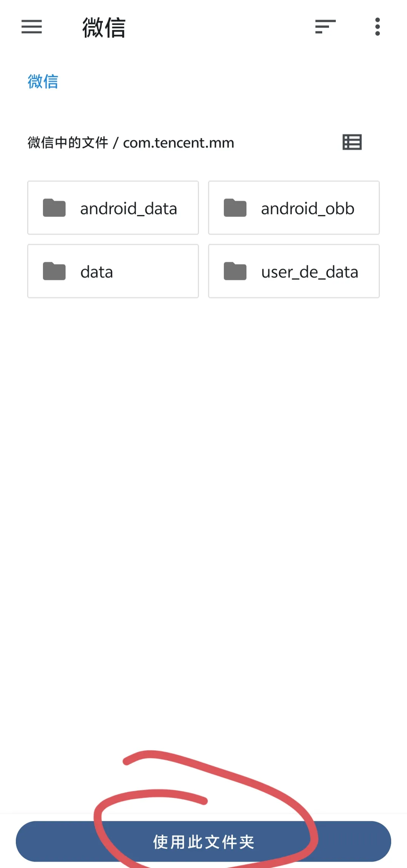The width and height of the screenshot is (407, 868).
Task: Tap the 使用此文件夹 button
Action: 203,841
